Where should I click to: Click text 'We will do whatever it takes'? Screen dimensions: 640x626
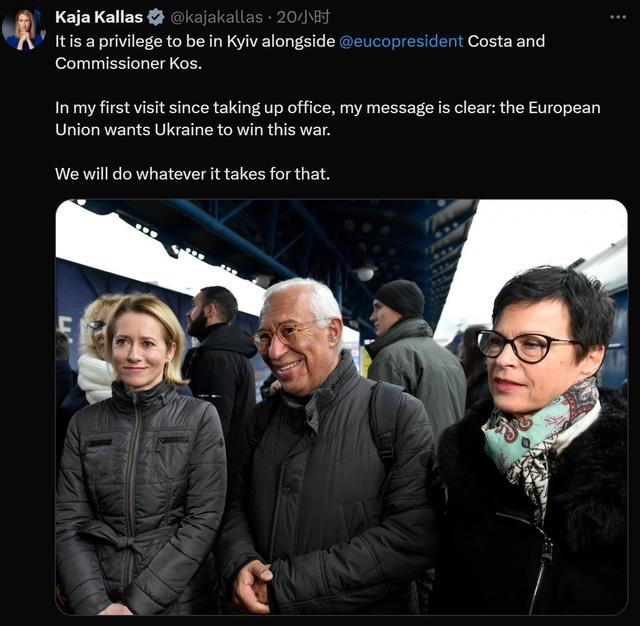pos(160,174)
